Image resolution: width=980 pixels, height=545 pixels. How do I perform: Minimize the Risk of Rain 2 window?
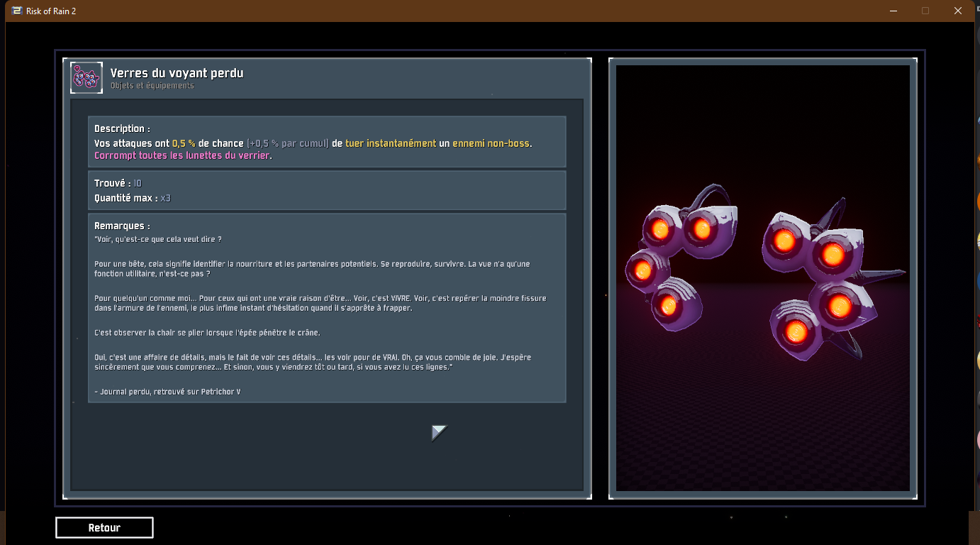893,11
